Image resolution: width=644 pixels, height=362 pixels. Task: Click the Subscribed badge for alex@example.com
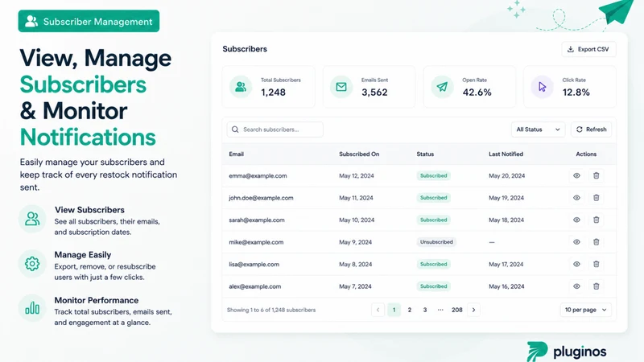pyautogui.click(x=433, y=286)
